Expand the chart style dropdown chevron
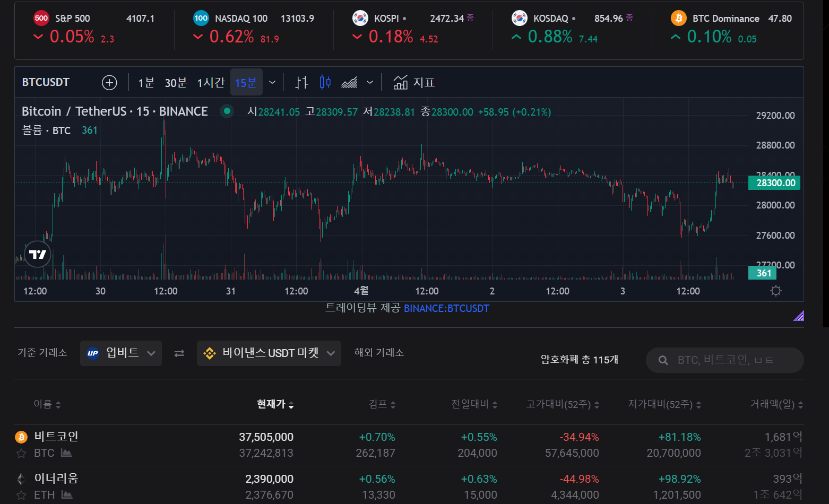This screenshot has height=504, width=829. [370, 82]
